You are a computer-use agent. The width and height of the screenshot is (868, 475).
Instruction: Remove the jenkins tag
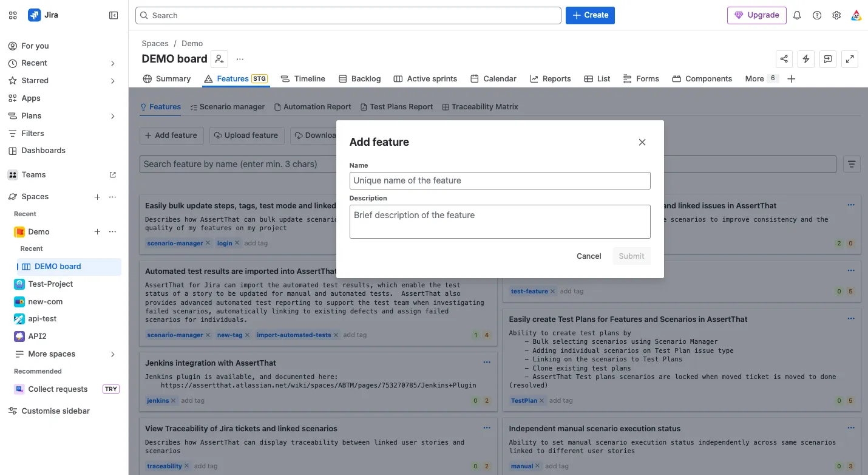tap(173, 401)
